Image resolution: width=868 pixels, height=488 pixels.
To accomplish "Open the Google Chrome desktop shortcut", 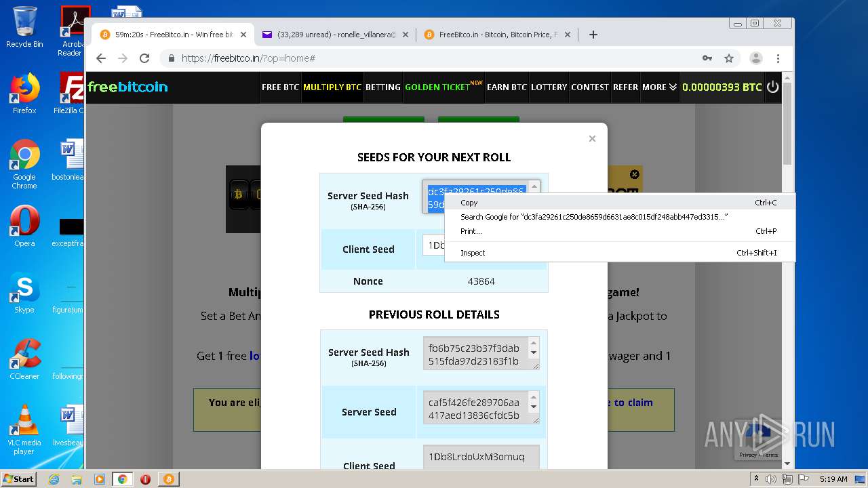I will pos(24,164).
